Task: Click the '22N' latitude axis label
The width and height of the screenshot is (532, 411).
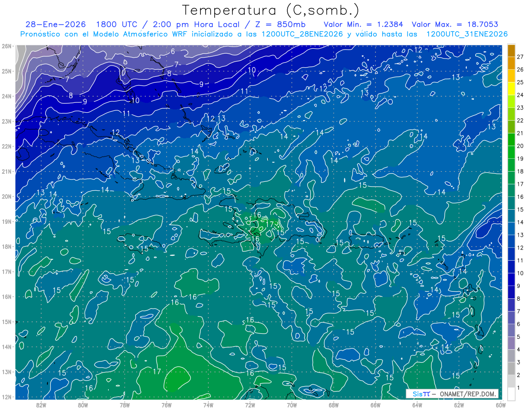Action: 7,146
